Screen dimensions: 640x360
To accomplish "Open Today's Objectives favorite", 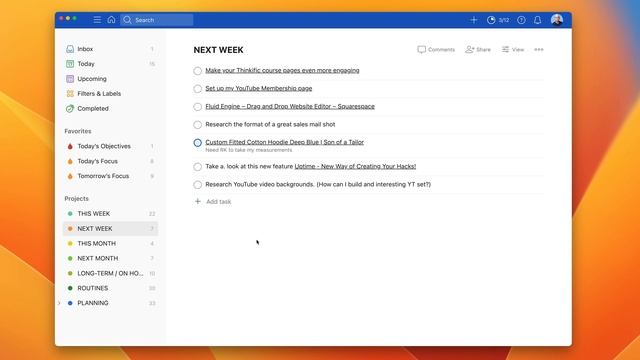I will click(110, 146).
